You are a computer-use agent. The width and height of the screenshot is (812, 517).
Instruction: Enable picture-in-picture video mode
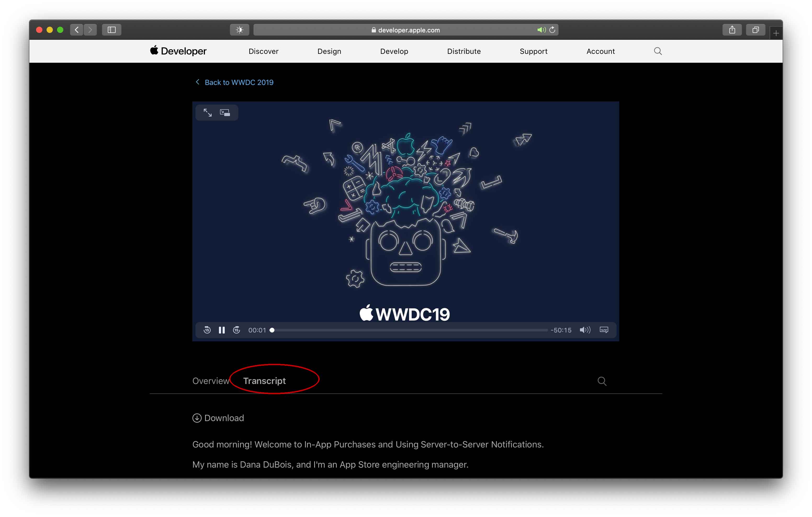pyautogui.click(x=225, y=113)
